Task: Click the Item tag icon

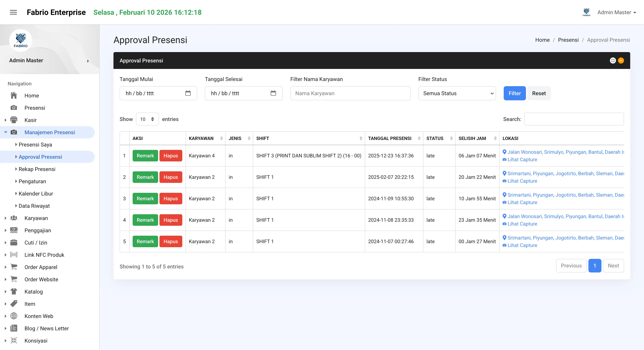Action: pyautogui.click(x=14, y=303)
